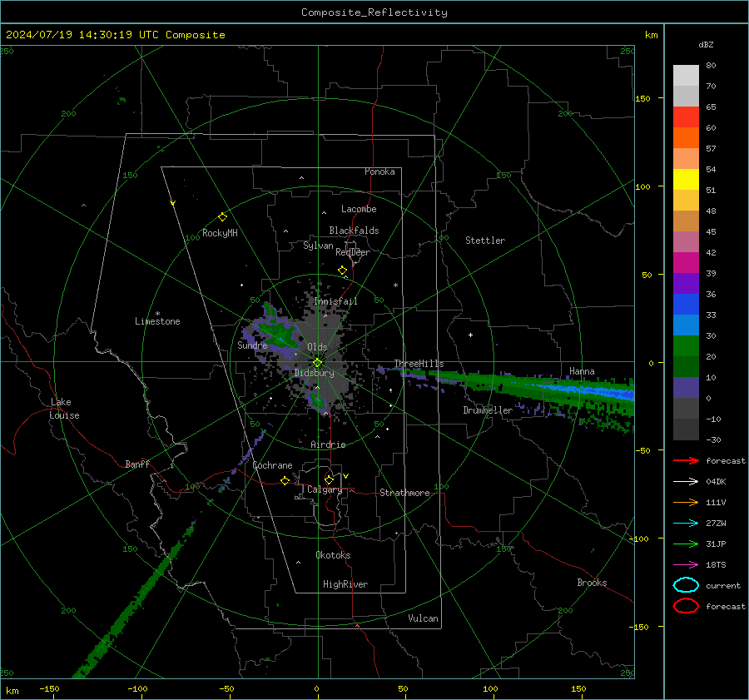Pick the indigo 10 dBZ legend swatch
The width and height of the screenshot is (749, 700).
click(686, 388)
